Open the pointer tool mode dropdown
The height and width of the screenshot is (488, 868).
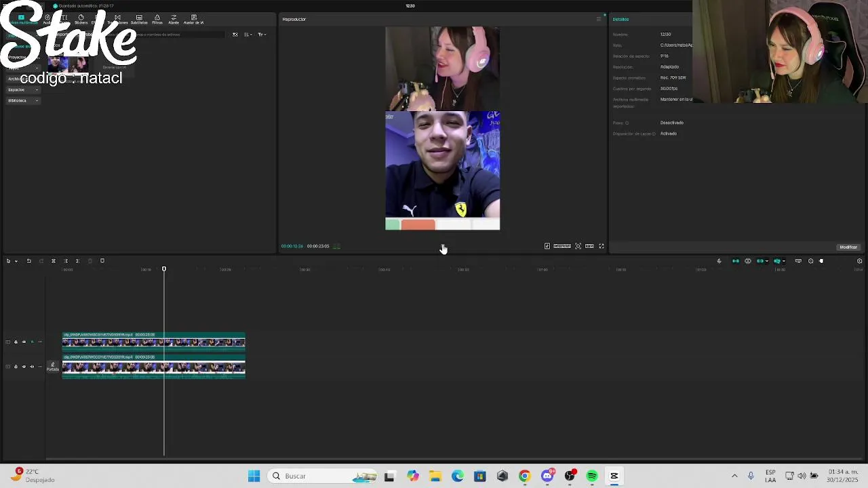pos(16,261)
